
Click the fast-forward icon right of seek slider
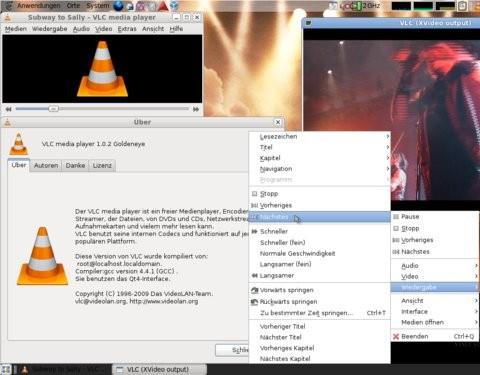[196, 109]
